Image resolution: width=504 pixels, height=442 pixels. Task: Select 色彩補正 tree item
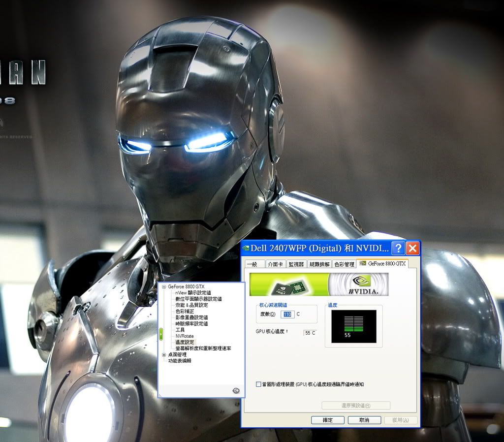pos(185,311)
